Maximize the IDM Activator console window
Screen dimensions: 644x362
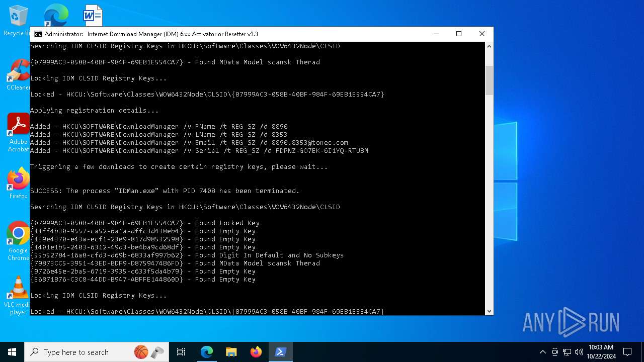459,34
